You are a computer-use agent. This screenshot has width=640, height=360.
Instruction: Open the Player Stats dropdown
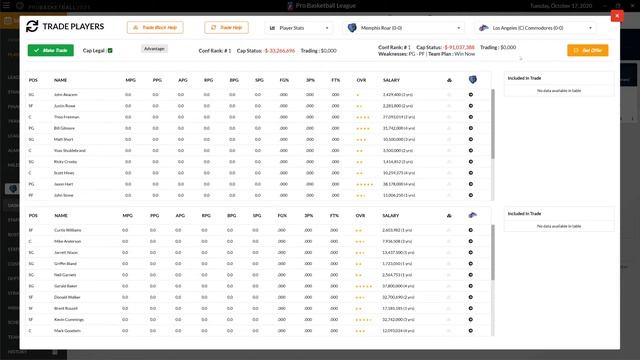(x=299, y=28)
